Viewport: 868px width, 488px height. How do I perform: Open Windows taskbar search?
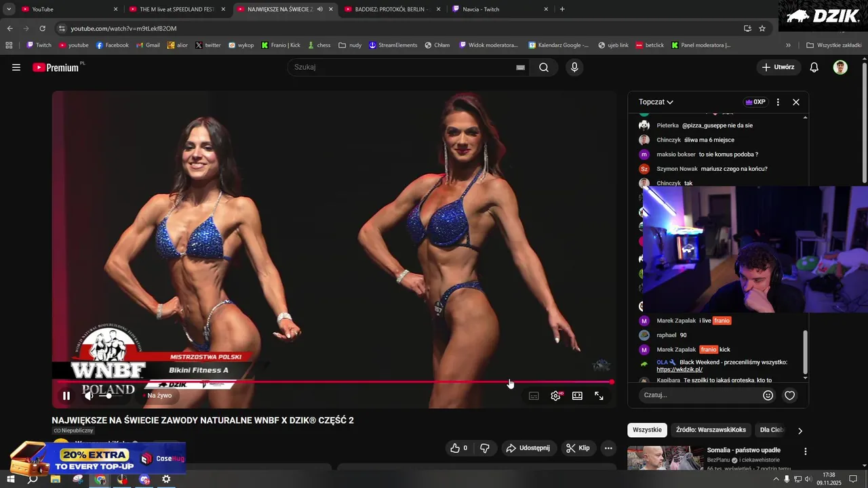coord(32,479)
